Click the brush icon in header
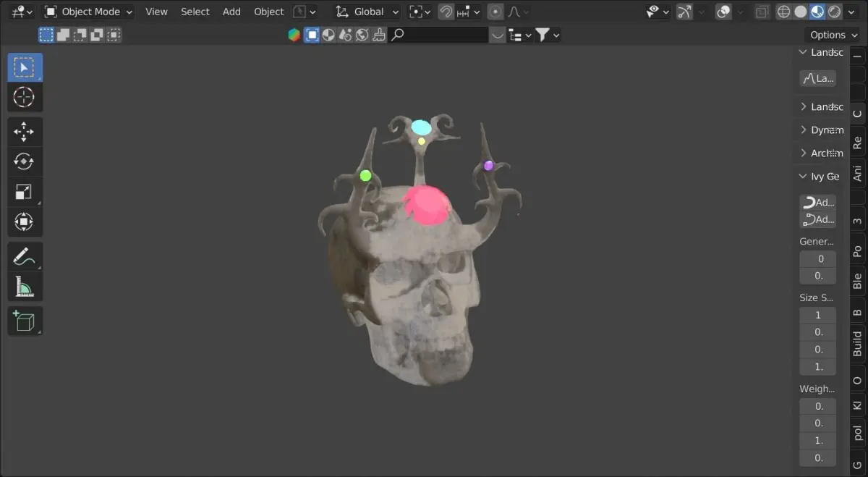 point(378,35)
